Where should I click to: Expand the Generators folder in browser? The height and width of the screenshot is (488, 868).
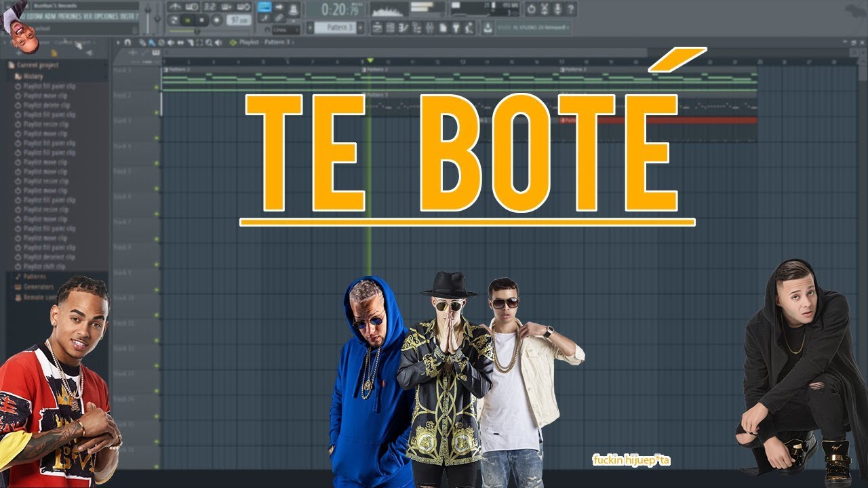[x=33, y=287]
